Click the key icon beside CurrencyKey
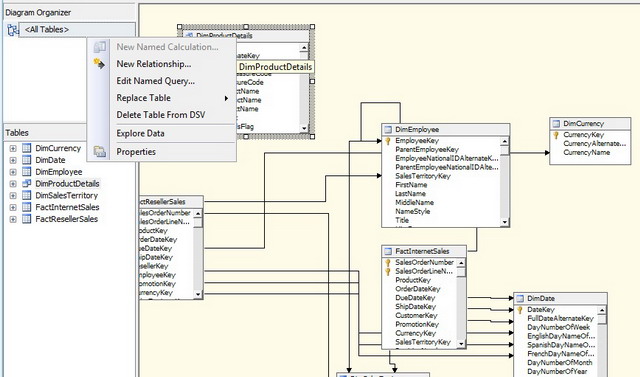 (x=556, y=135)
